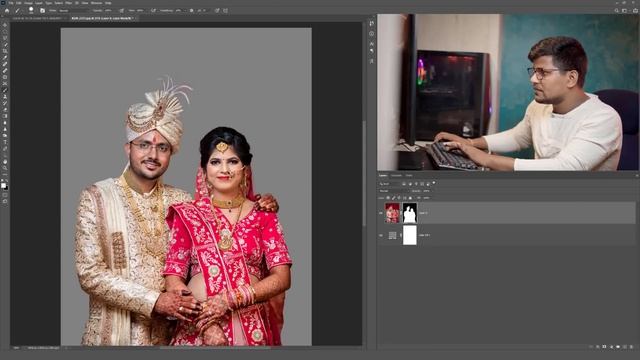Screen dimensions: 640x360
Task: Switch to the first document tab
Action: pos(38,18)
